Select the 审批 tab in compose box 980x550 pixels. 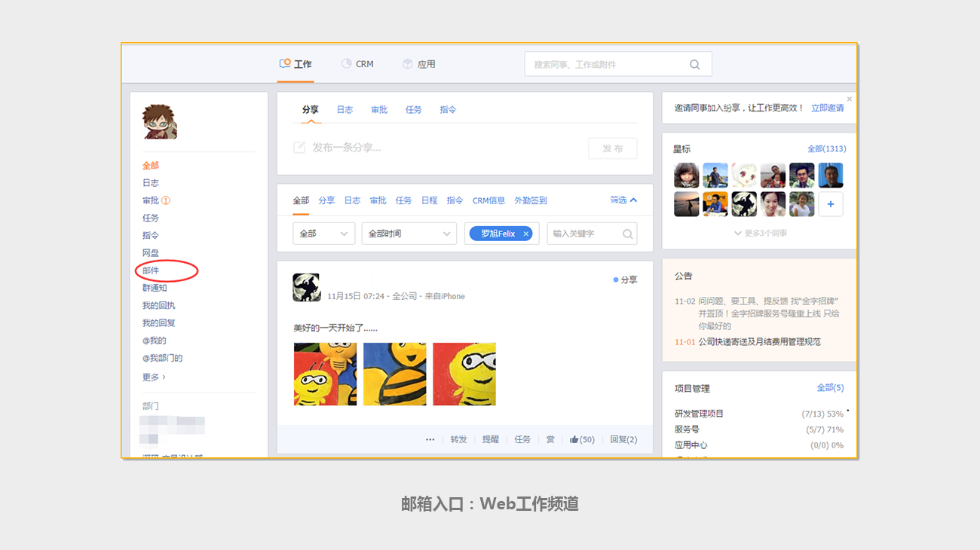pos(379,110)
